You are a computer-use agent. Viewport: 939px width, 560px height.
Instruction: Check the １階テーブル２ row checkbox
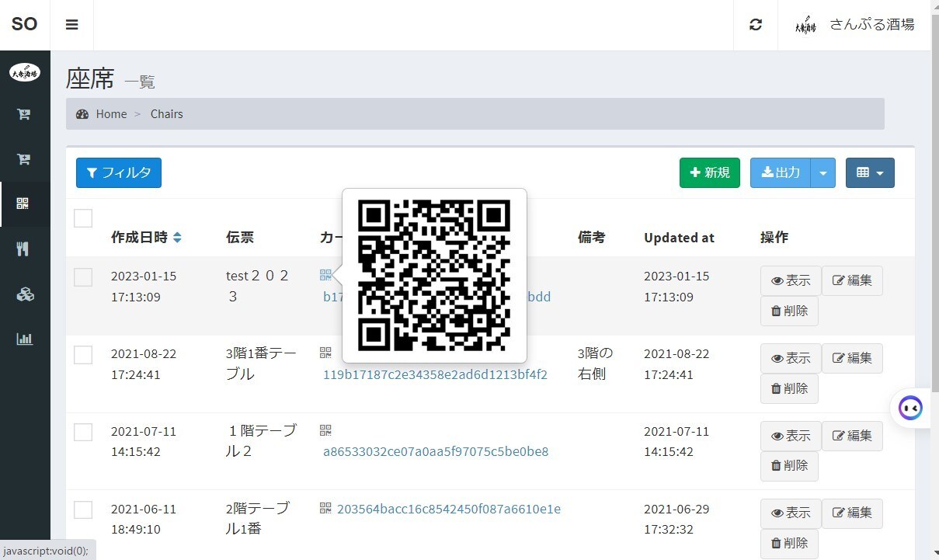point(83,433)
